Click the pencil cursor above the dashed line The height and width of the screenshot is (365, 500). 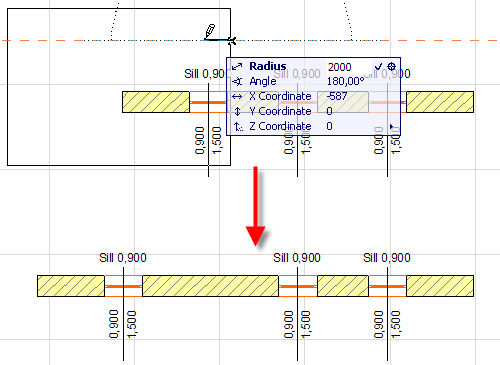pos(210,31)
